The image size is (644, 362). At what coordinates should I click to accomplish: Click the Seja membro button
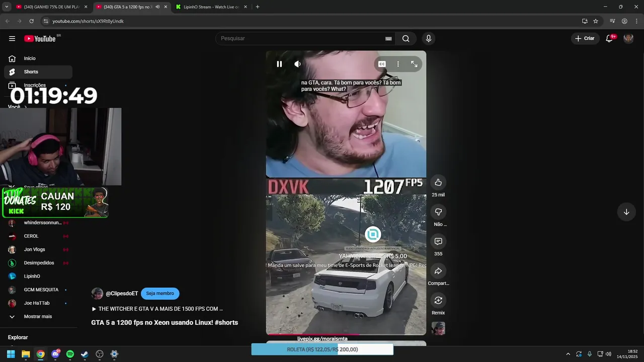(x=160, y=294)
